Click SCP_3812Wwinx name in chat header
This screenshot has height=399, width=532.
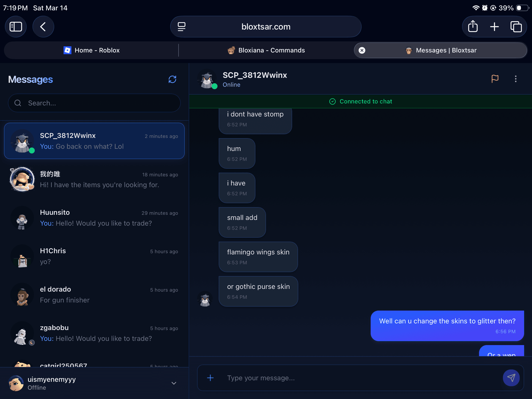click(255, 75)
